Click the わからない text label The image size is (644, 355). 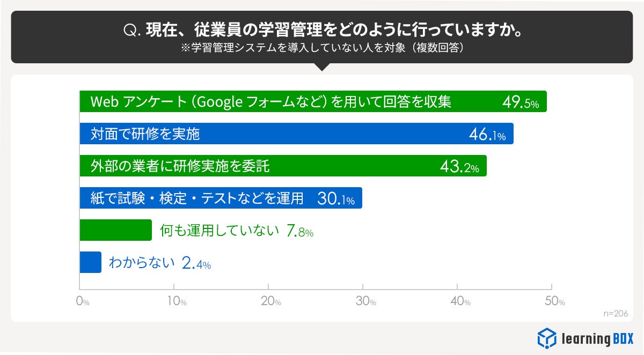142,263
